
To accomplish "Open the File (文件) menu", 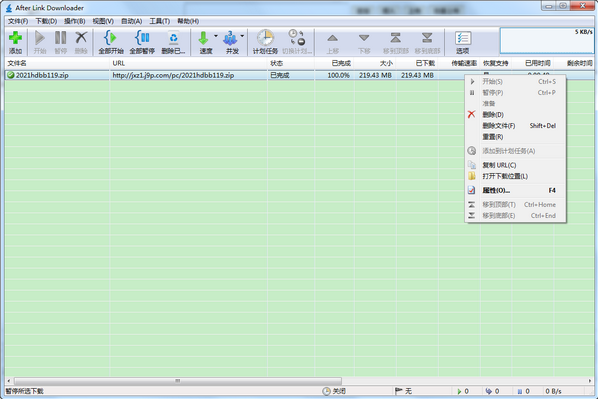I will pos(18,21).
